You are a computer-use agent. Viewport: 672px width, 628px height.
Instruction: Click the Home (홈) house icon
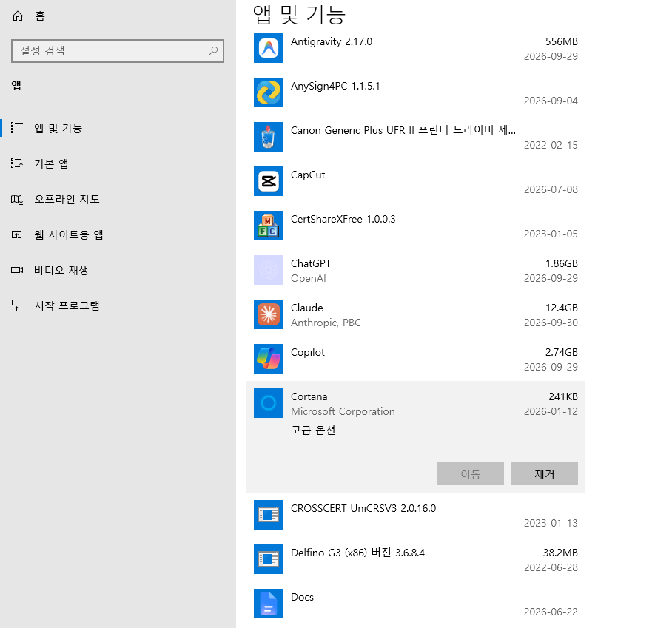18,16
